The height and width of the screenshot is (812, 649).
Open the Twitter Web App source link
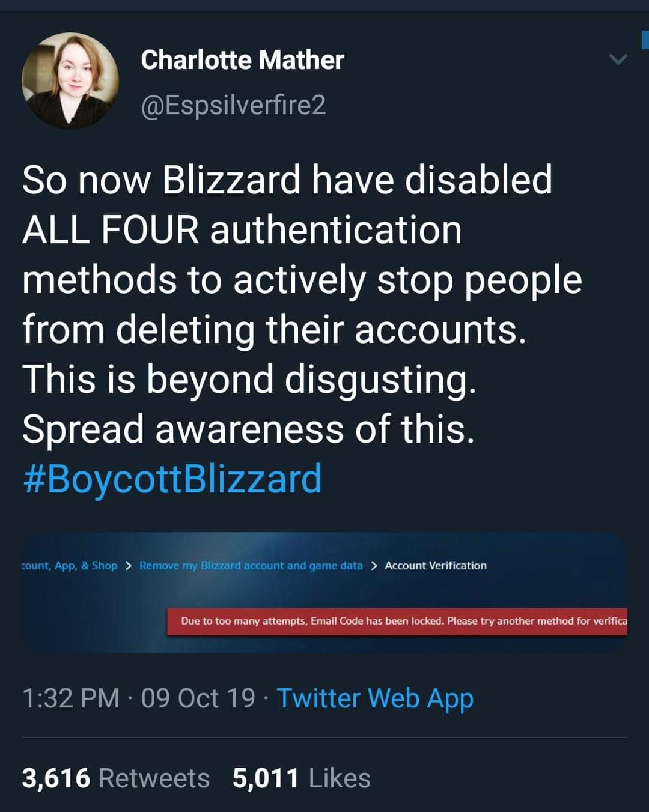pos(375,698)
